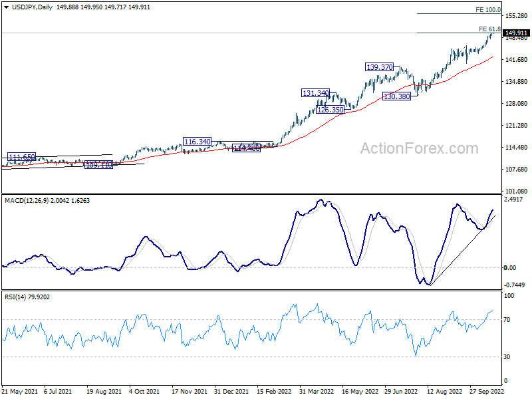Select the 116.340 price label
532x399 pixels.
(x=197, y=142)
